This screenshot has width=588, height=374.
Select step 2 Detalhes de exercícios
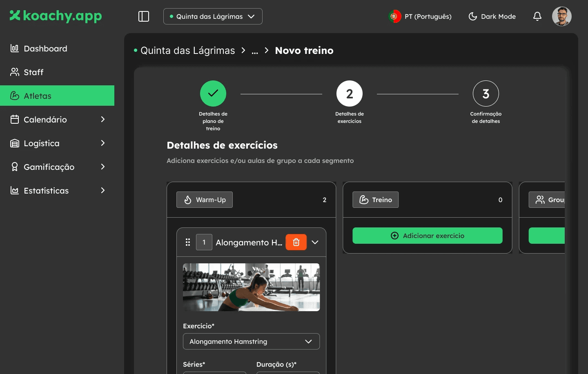pyautogui.click(x=350, y=93)
